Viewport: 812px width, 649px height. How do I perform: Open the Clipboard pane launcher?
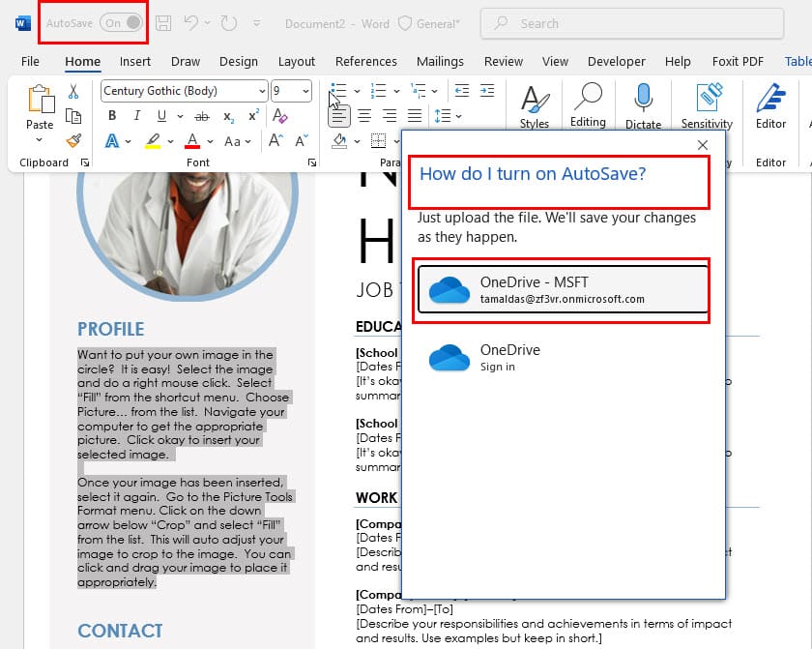coord(85,162)
